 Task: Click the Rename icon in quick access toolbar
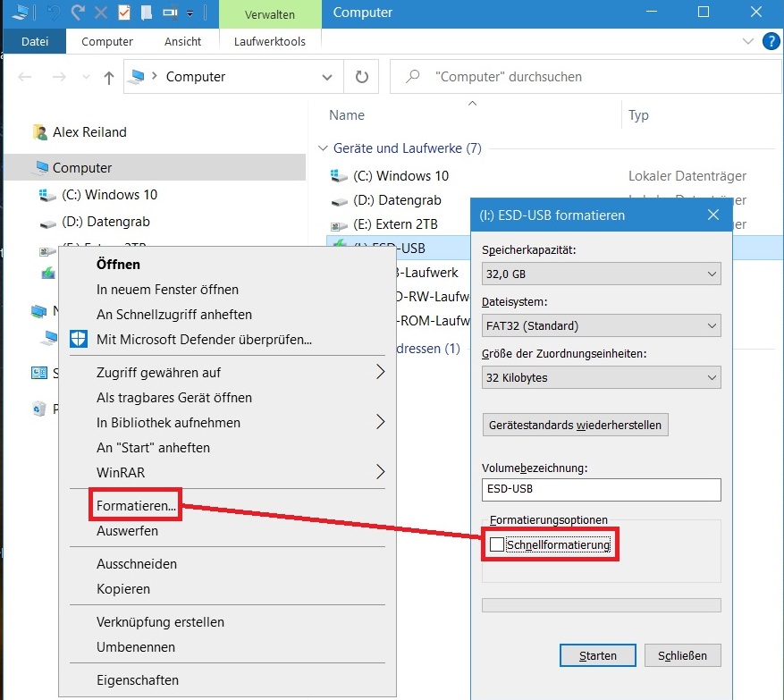[x=170, y=12]
